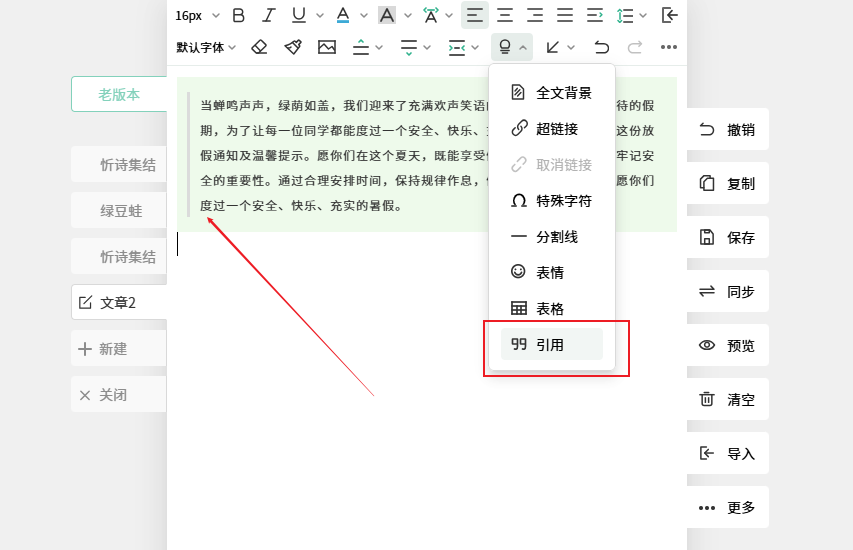This screenshot has width=853, height=550.
Task: Choose 表情 from the menu
Action: click(x=552, y=272)
